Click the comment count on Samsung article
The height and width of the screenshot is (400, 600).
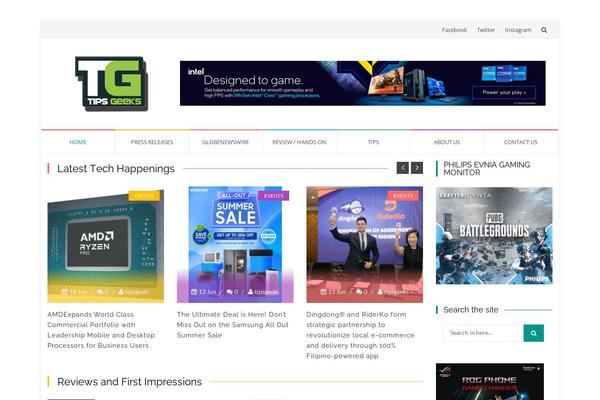(232, 292)
